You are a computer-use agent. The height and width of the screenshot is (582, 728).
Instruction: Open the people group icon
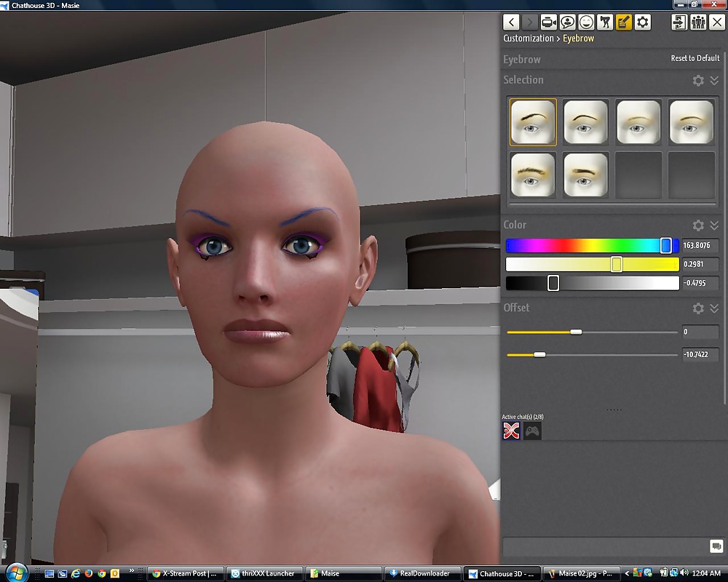tap(698, 23)
